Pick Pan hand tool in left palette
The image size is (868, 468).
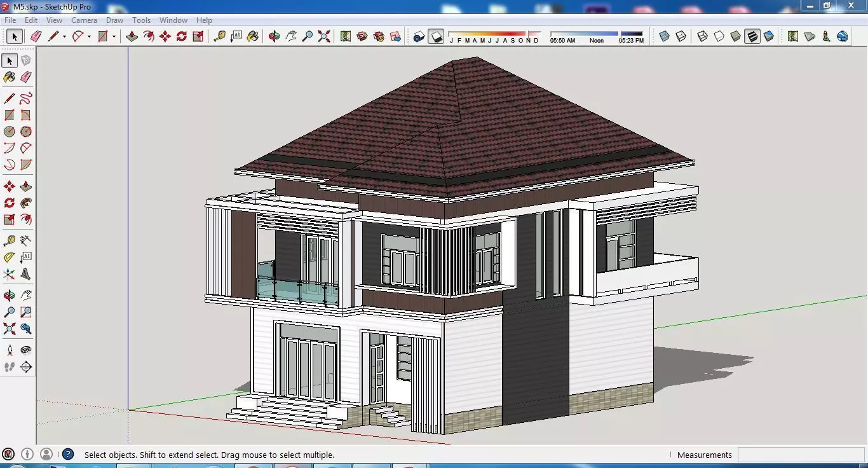(26, 296)
